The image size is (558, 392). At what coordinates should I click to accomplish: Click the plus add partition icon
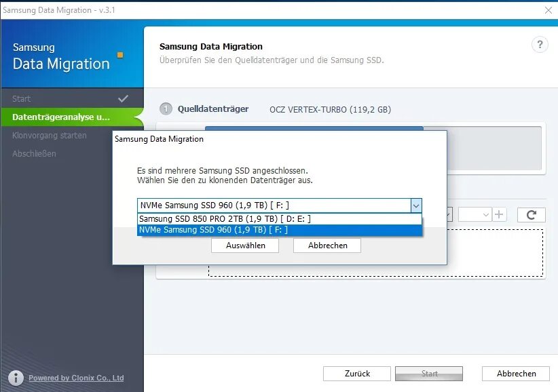[x=499, y=214]
